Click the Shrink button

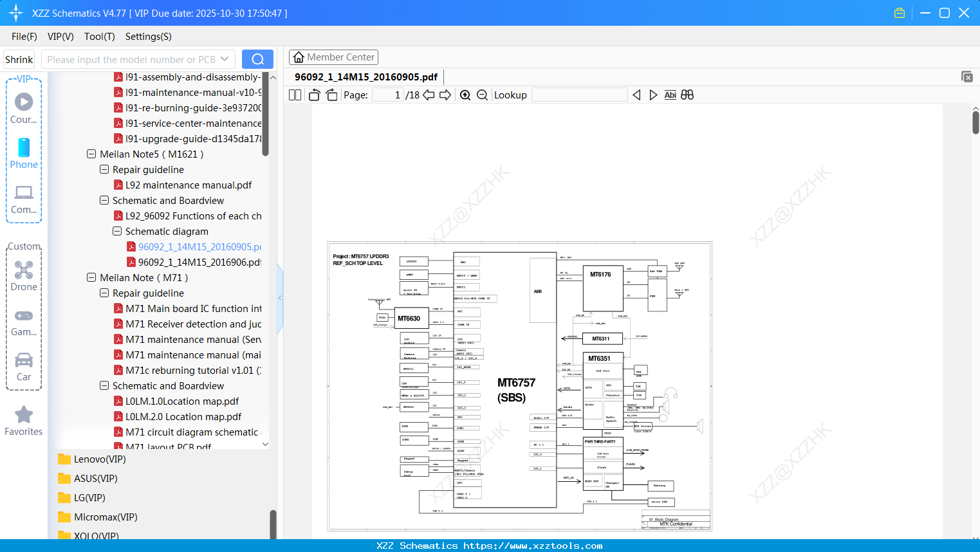click(x=19, y=59)
